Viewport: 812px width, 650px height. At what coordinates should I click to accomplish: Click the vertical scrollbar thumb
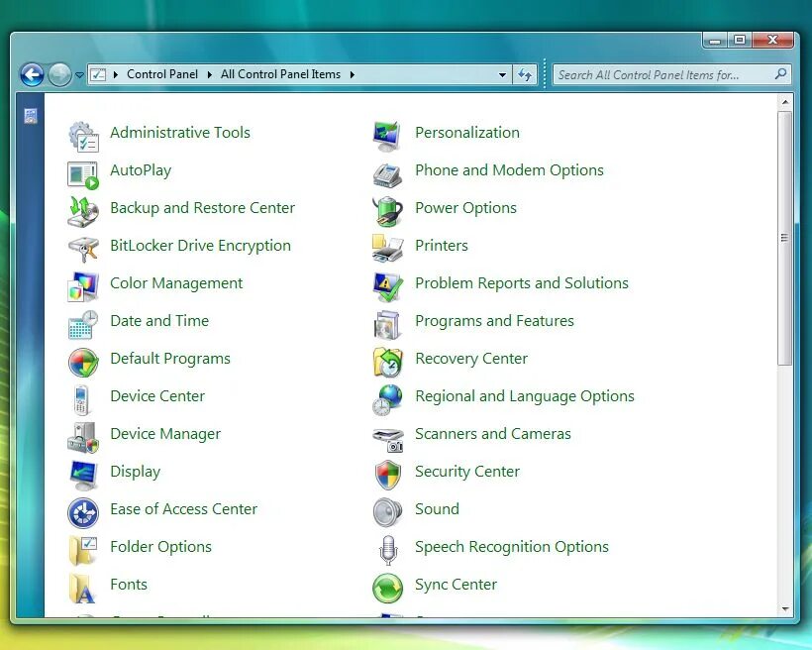784,238
